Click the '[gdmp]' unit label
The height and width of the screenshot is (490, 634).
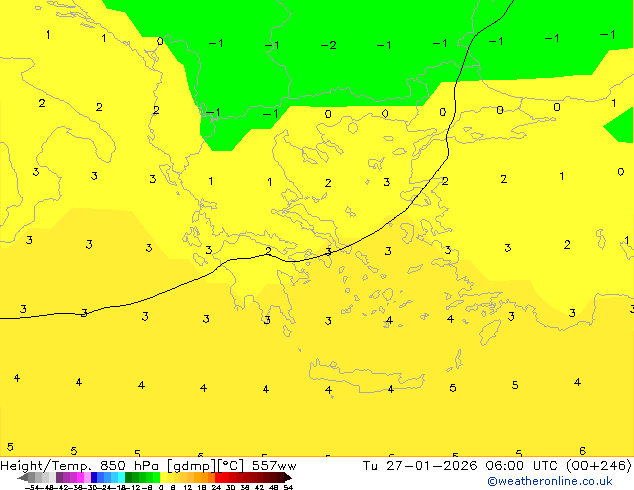pyautogui.click(x=192, y=466)
